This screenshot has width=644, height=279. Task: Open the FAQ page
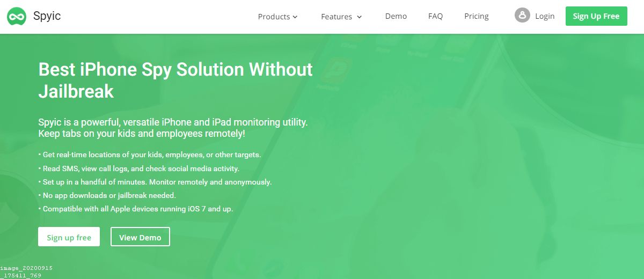[x=435, y=16]
